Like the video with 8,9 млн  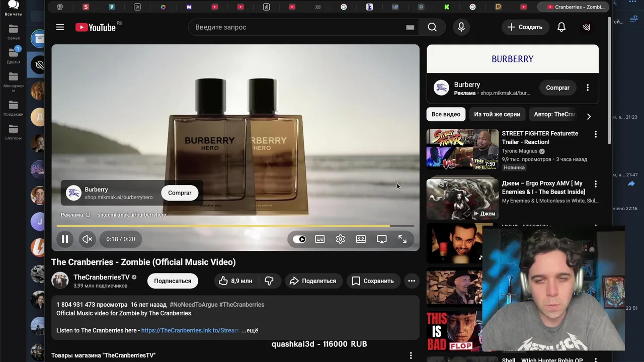point(235,281)
